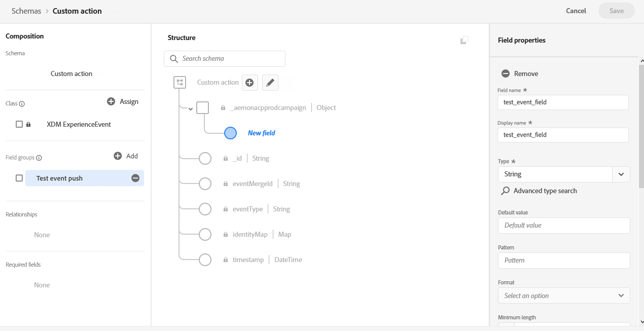This screenshot has width=644, height=331.
Task: Open the Type dropdown arrow
Action: click(x=621, y=174)
